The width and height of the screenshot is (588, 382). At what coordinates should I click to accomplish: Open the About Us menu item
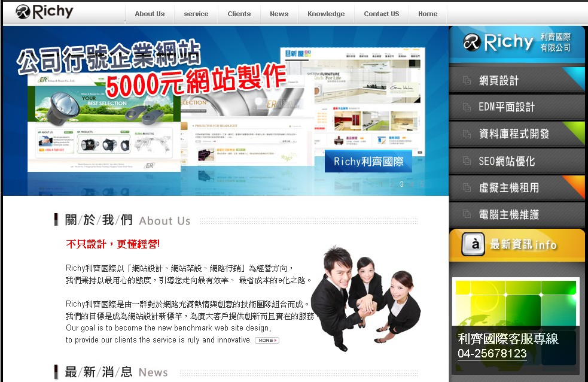[150, 14]
